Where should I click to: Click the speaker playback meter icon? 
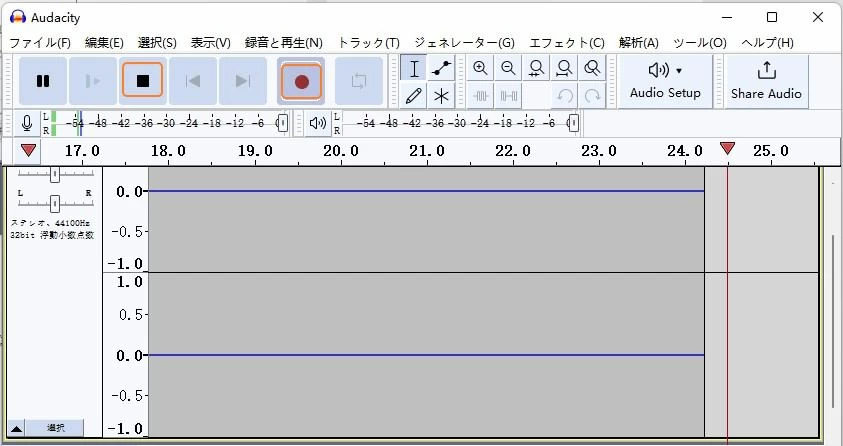point(317,123)
